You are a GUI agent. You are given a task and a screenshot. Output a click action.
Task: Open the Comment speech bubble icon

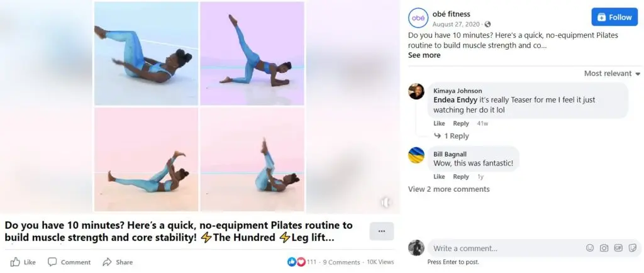point(52,262)
